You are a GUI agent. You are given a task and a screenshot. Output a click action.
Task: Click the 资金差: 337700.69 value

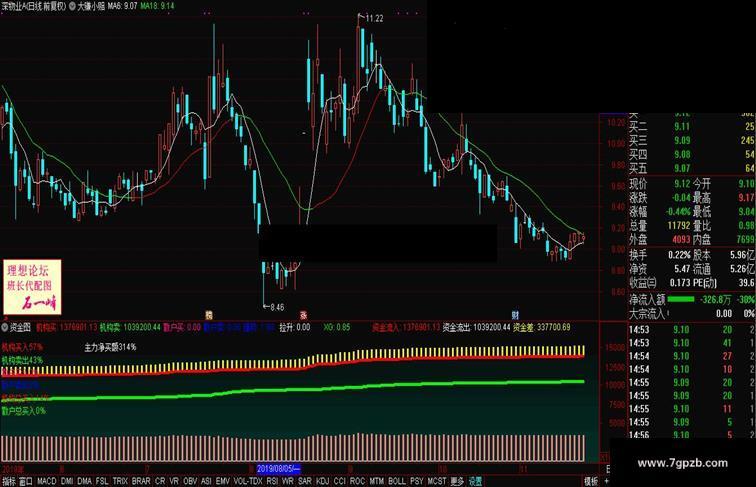[541, 327]
